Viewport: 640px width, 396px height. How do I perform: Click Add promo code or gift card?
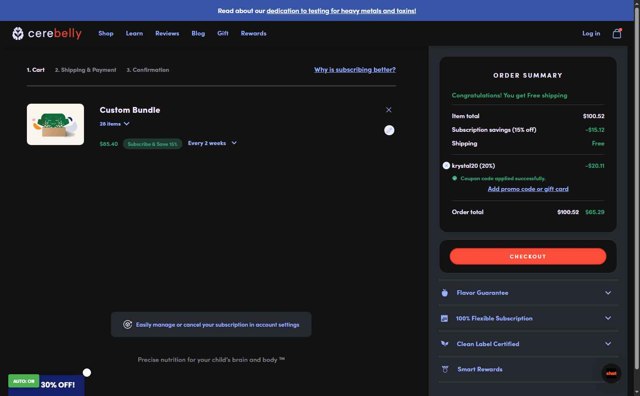(x=528, y=189)
